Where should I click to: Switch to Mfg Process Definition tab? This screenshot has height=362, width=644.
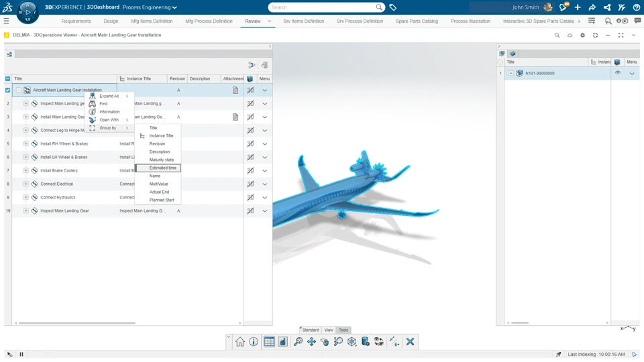pyautogui.click(x=209, y=21)
